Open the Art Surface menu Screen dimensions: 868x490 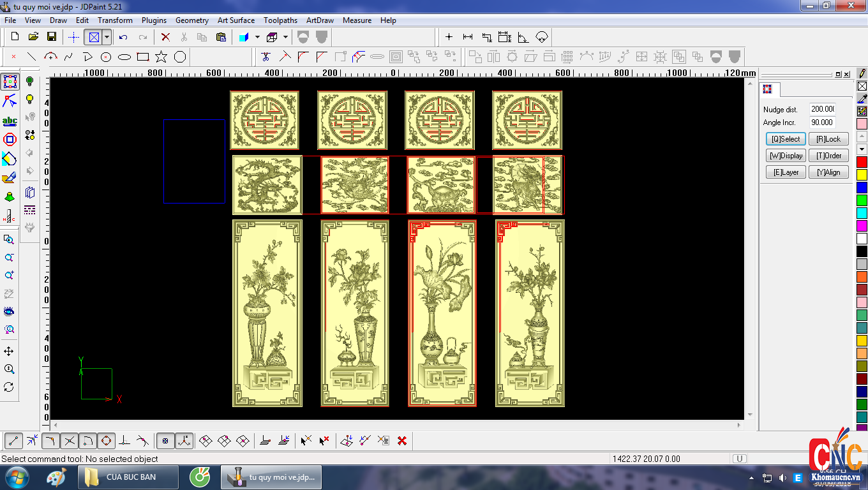(x=236, y=20)
